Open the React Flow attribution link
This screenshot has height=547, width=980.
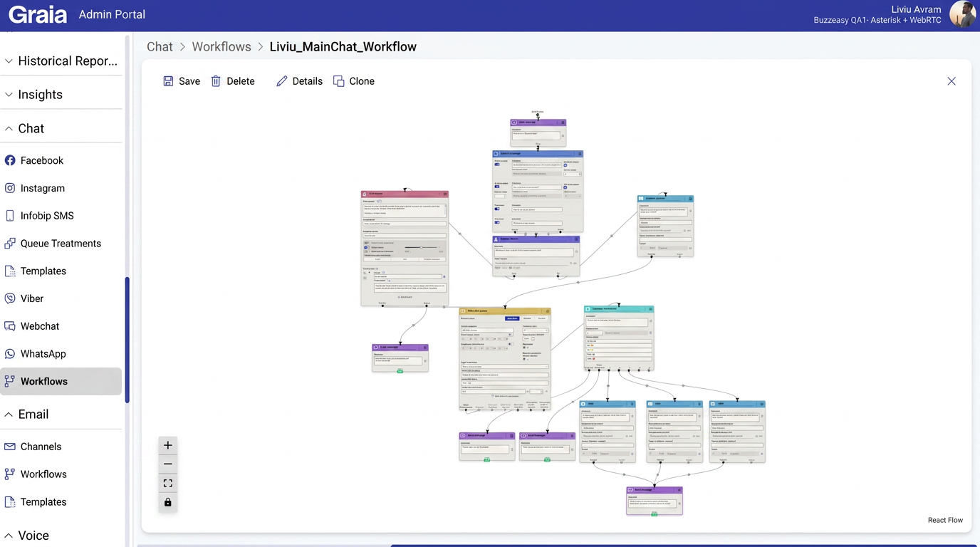[945, 520]
